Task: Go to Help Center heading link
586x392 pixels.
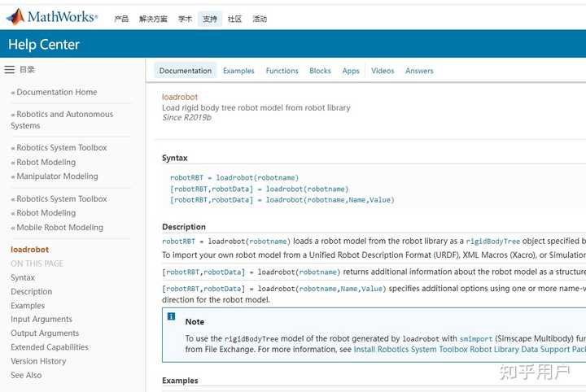Action: click(44, 45)
